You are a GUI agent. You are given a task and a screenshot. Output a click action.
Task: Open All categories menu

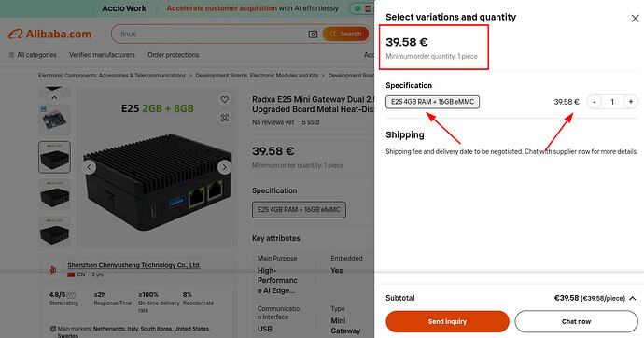(33, 55)
